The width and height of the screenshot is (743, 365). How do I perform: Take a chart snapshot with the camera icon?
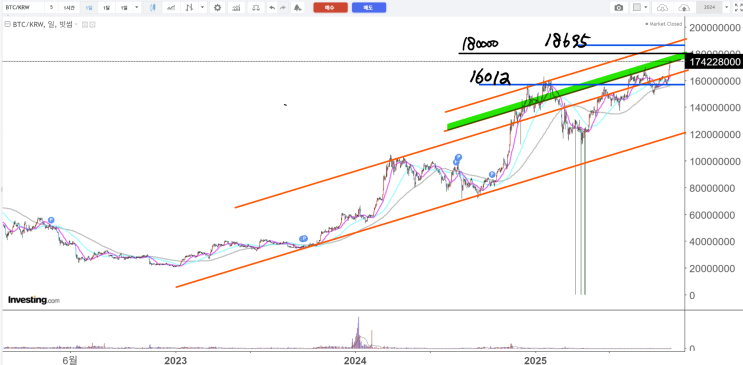[x=619, y=8]
